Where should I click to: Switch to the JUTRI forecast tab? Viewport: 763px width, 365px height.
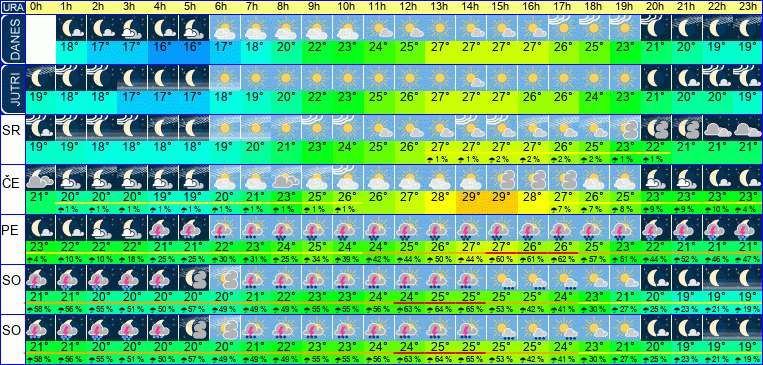[13, 89]
